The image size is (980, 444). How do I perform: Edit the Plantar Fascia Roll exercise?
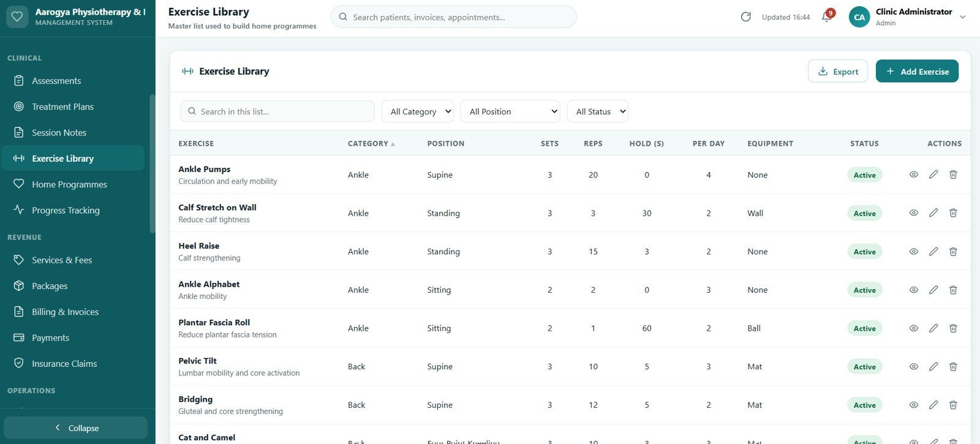tap(933, 328)
